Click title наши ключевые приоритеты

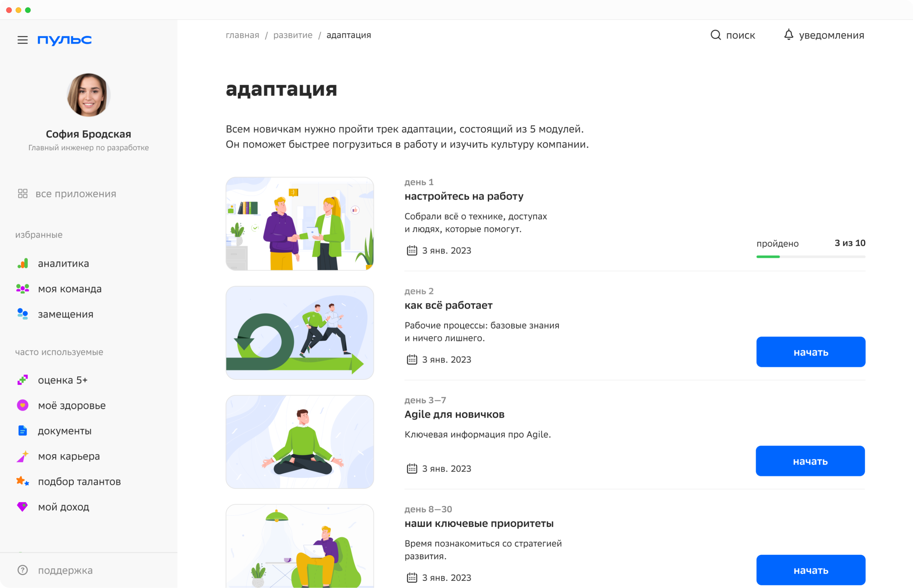click(479, 524)
